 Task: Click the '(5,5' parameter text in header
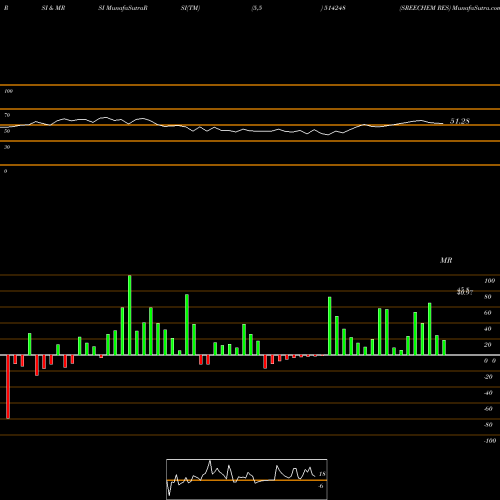[x=257, y=8]
